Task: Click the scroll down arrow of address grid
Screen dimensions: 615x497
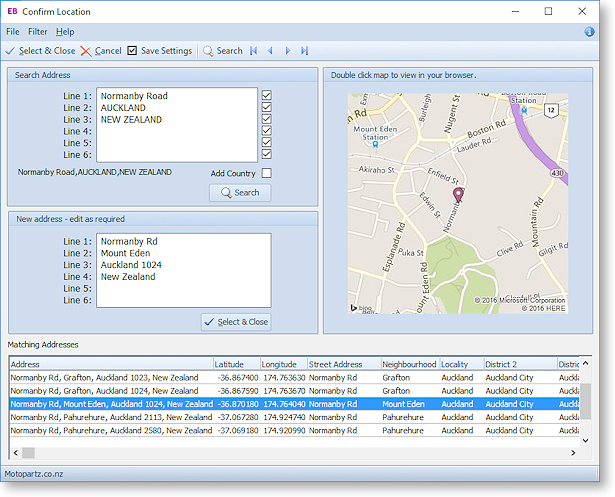Action: pos(586,439)
